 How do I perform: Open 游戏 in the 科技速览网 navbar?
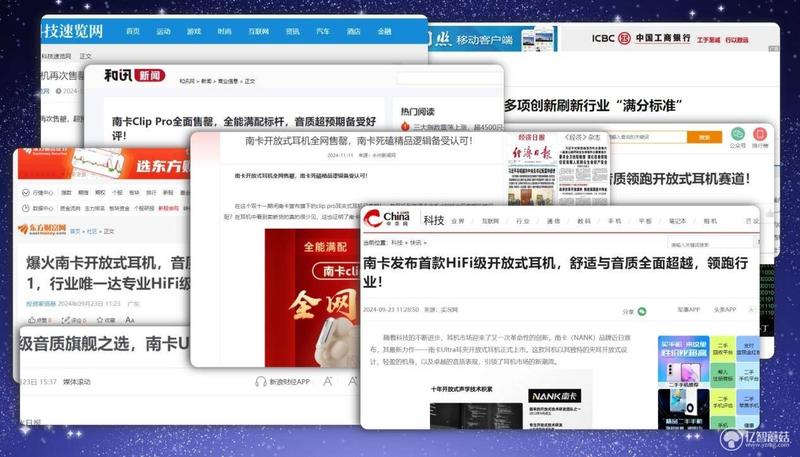pos(194,31)
